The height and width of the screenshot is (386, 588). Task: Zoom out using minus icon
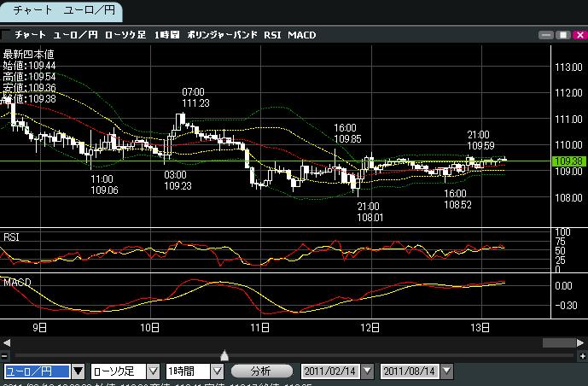[5, 355]
